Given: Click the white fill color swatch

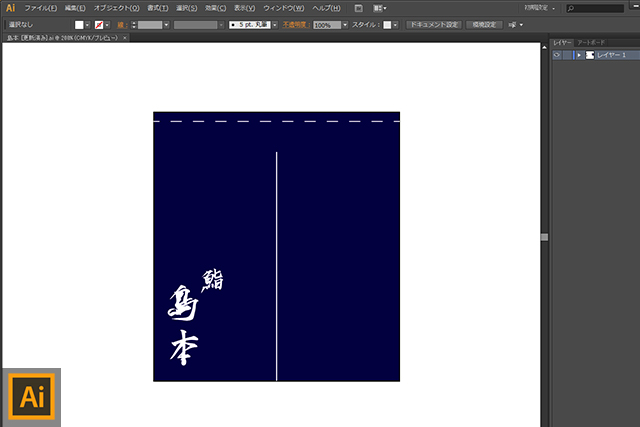Looking at the screenshot, I should tap(79, 24).
